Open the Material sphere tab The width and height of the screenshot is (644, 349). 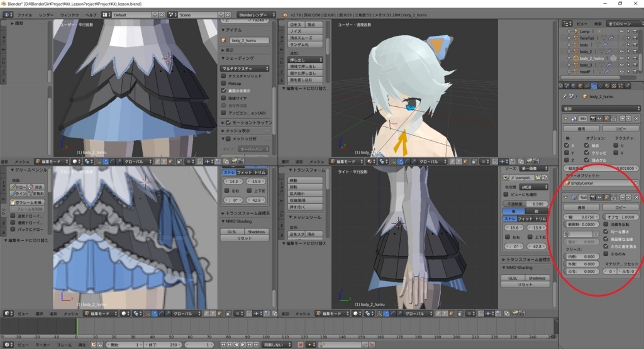pyautogui.click(x=607, y=86)
